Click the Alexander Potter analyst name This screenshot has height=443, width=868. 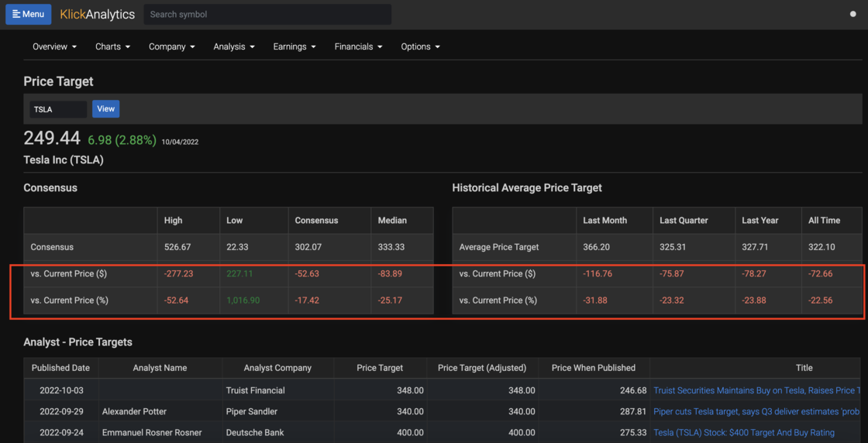[135, 411]
